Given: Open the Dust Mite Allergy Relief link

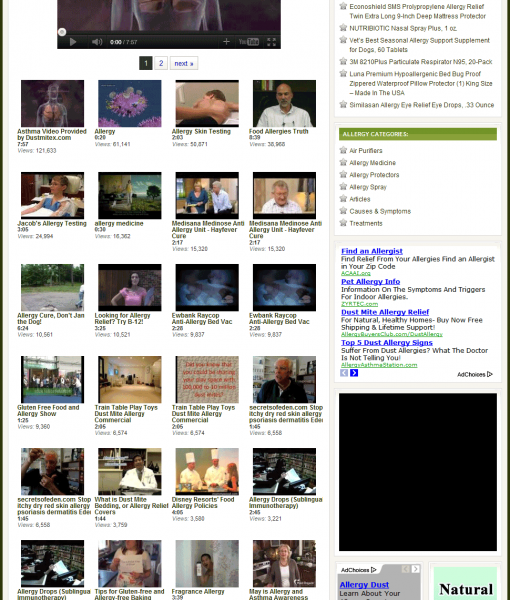Looking at the screenshot, I should pyautogui.click(x=385, y=312).
